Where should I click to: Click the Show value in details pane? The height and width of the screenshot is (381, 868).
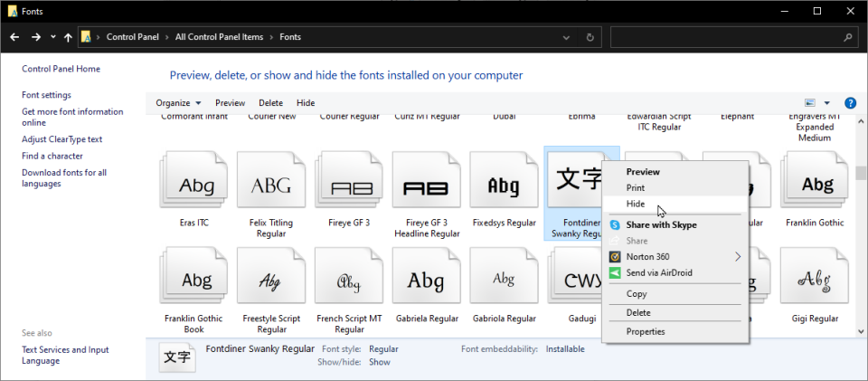click(x=380, y=362)
